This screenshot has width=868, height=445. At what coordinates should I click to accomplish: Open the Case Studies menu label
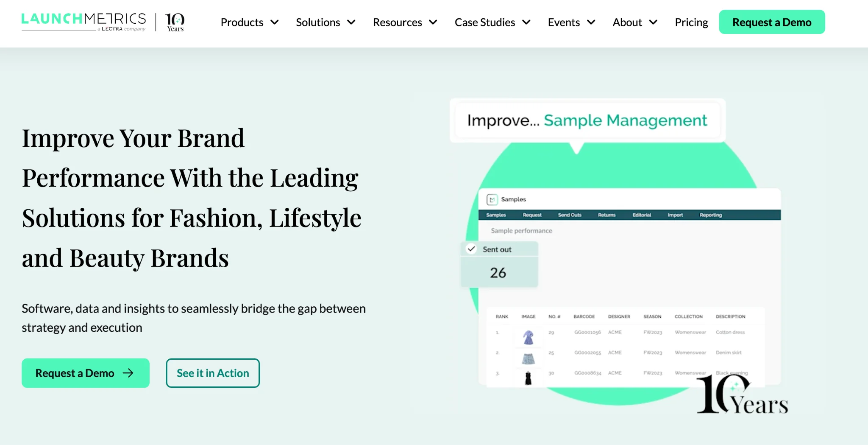click(x=485, y=22)
